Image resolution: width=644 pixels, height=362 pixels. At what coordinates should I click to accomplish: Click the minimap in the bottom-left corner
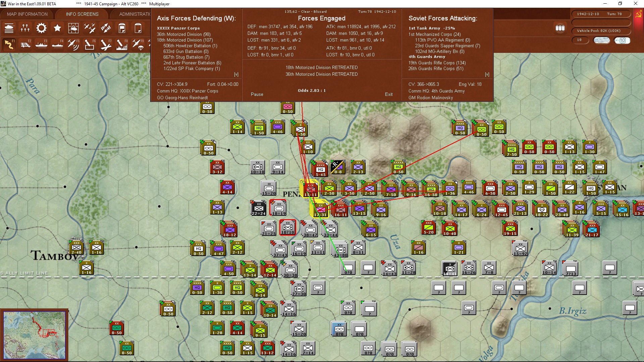pos(34,334)
